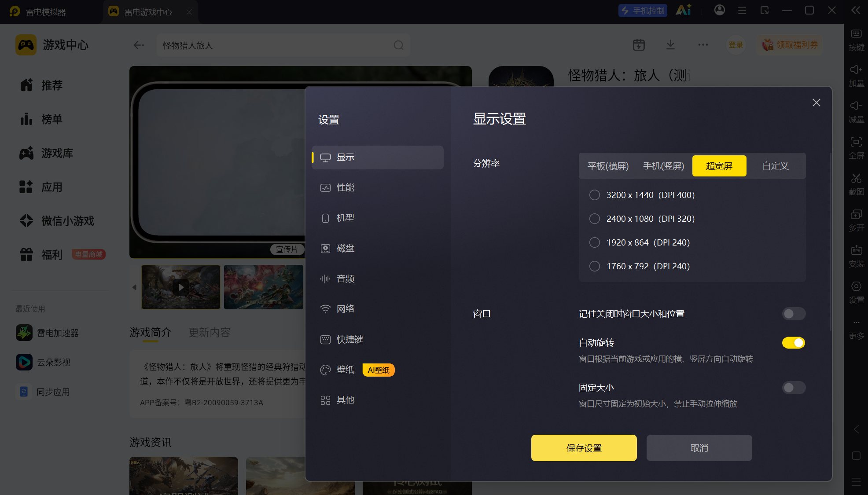Select 其他 settings category
Image resolution: width=868 pixels, height=495 pixels.
(377, 400)
